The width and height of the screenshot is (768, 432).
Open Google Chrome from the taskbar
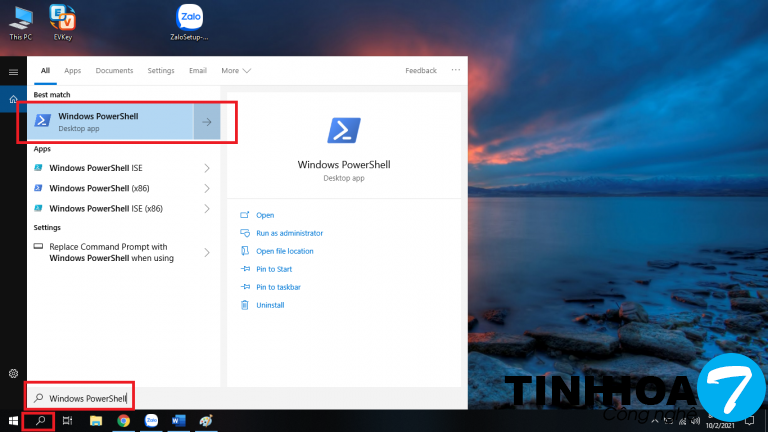tap(123, 421)
